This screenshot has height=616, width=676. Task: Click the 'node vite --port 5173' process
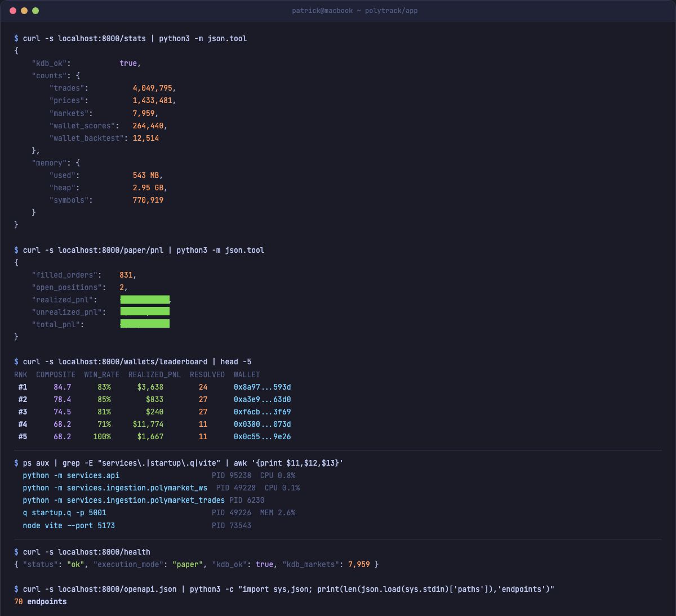(x=69, y=525)
